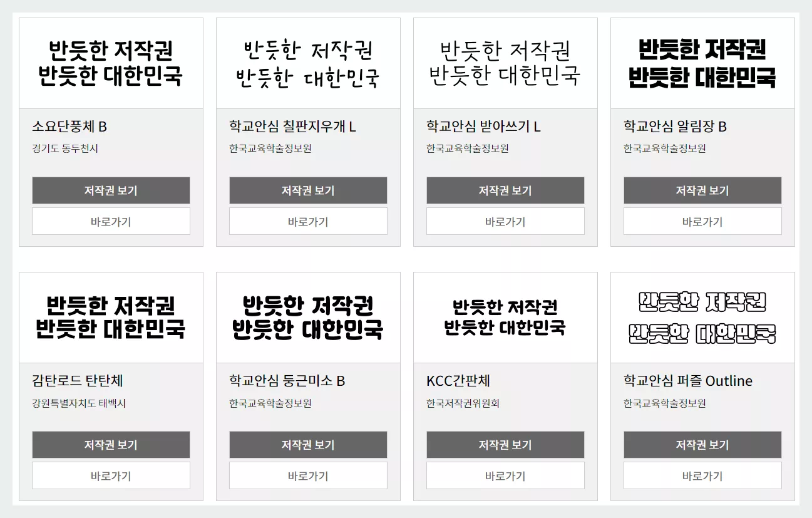Select the 학교안심 둥근미소 B preview thumbnail
Viewport: 812px width, 518px height.
point(308,317)
